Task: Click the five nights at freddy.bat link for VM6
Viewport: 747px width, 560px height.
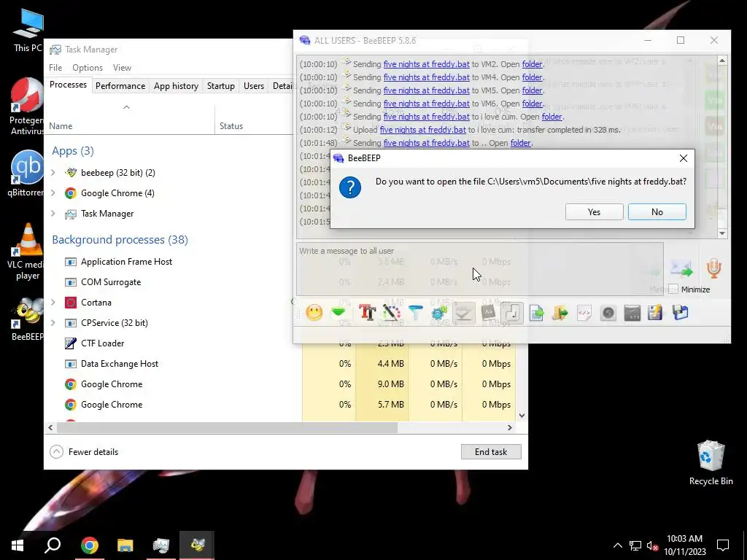Action: click(x=426, y=104)
